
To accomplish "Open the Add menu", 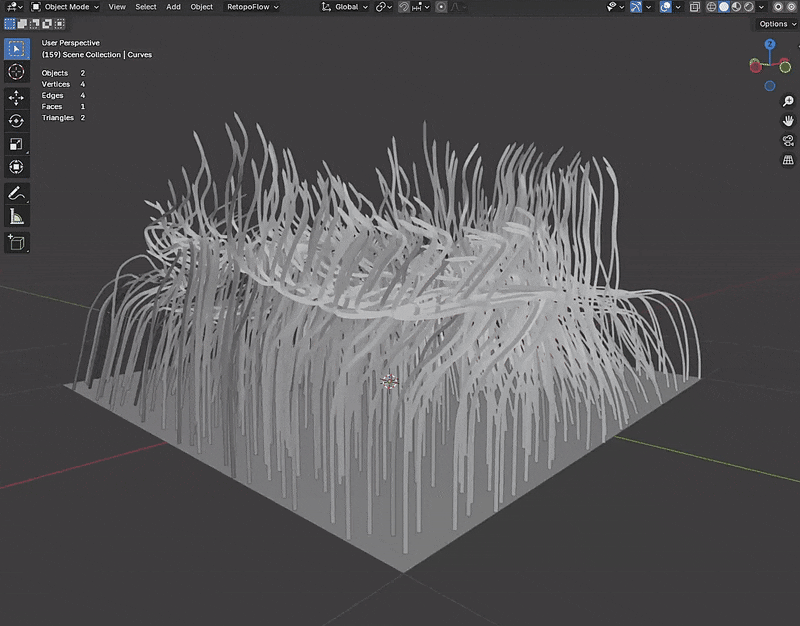I will pyautogui.click(x=172, y=6).
